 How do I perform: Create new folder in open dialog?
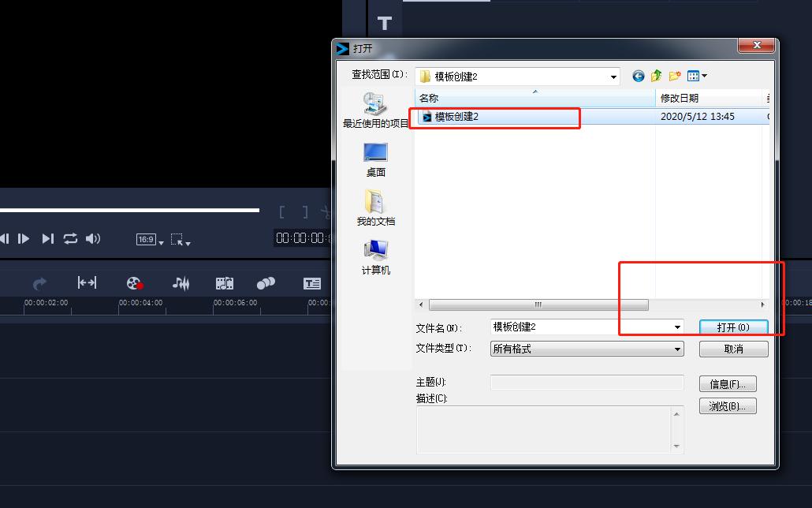pyautogui.click(x=675, y=76)
